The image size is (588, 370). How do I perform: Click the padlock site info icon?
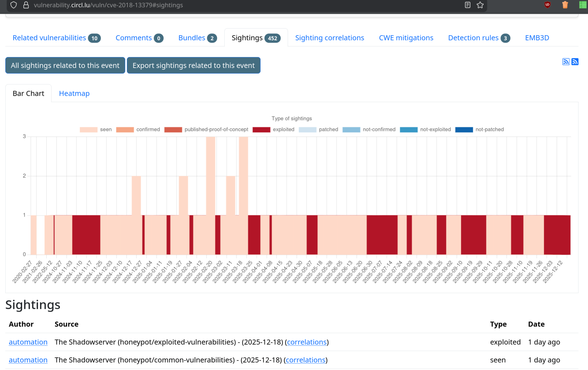pyautogui.click(x=26, y=5)
